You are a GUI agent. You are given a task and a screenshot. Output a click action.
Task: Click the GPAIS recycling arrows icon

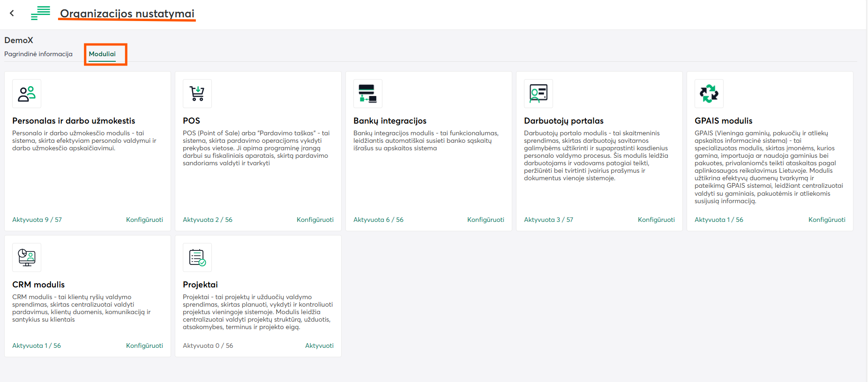709,94
